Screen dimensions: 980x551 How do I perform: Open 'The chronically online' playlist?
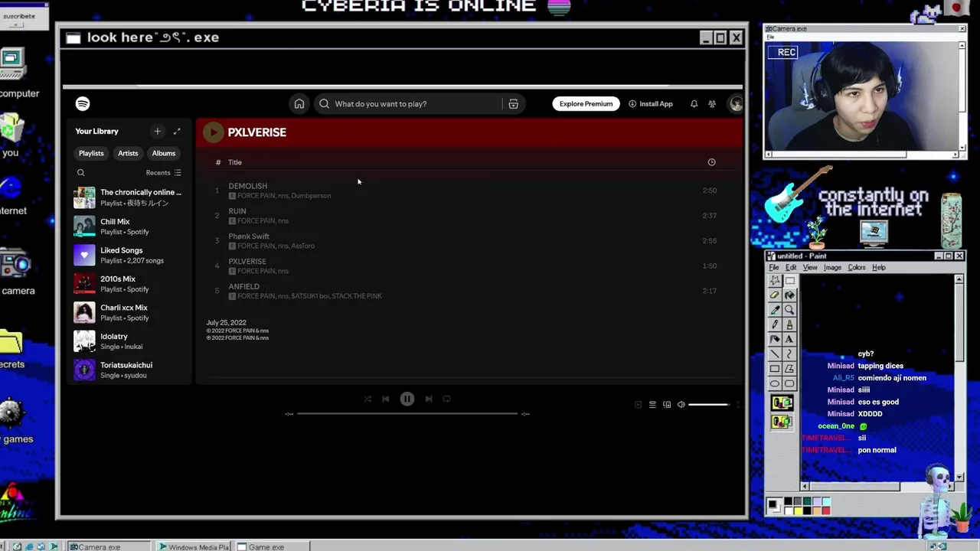coord(129,197)
